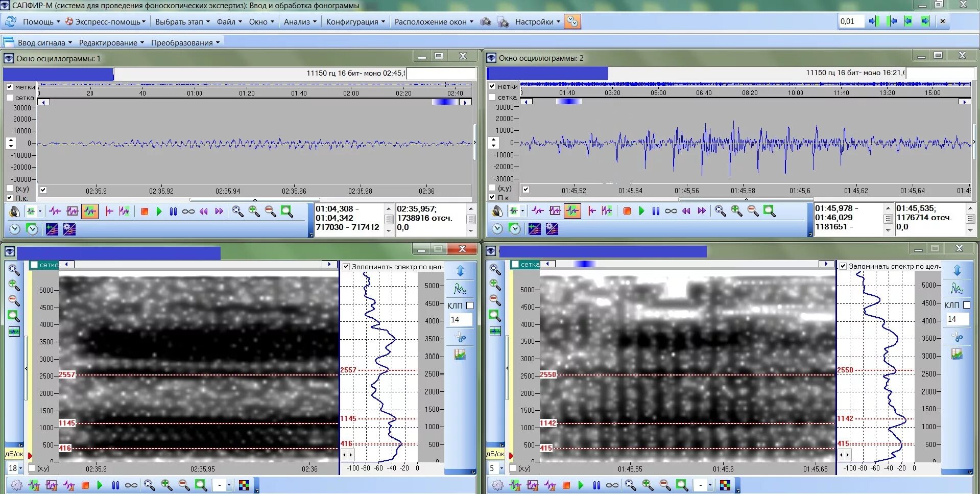980x494 pixels.
Task: Click the speaker icon in oscillogram window 1 toolbar
Action: [15, 211]
